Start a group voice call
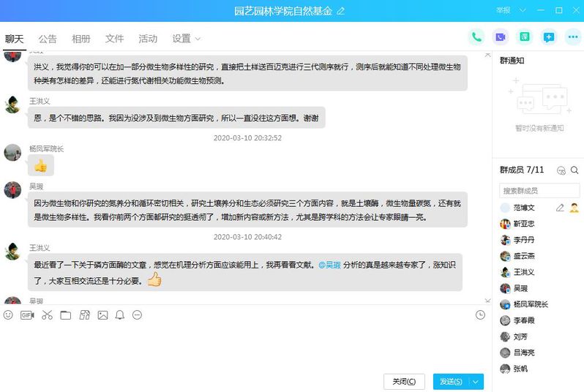 [477, 37]
